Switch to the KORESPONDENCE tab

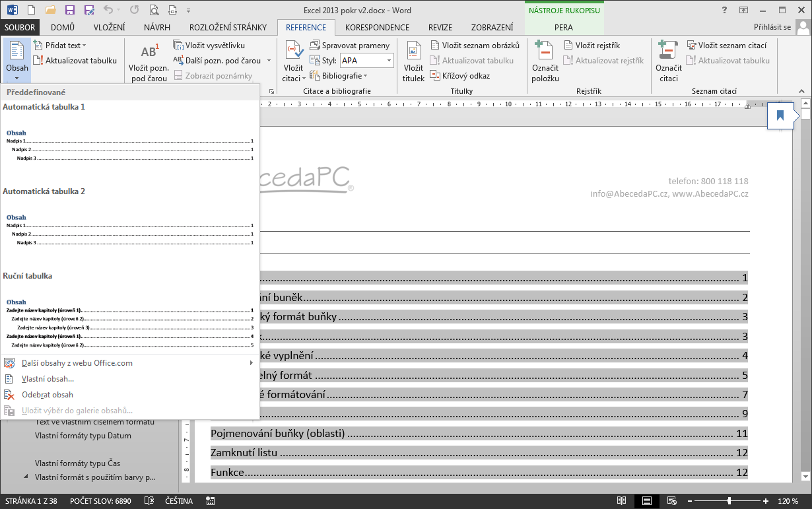tap(377, 27)
